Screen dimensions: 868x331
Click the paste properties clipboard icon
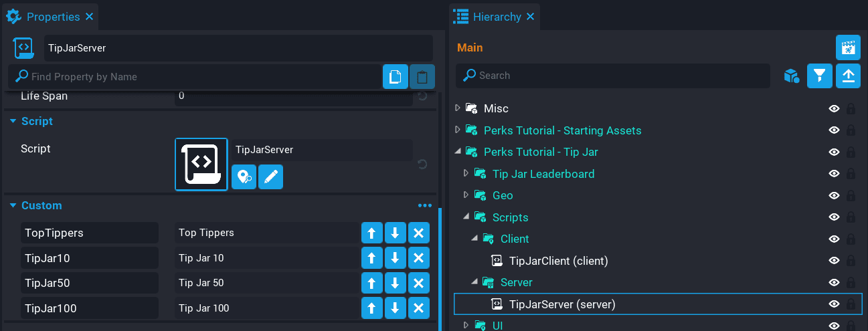pyautogui.click(x=422, y=77)
